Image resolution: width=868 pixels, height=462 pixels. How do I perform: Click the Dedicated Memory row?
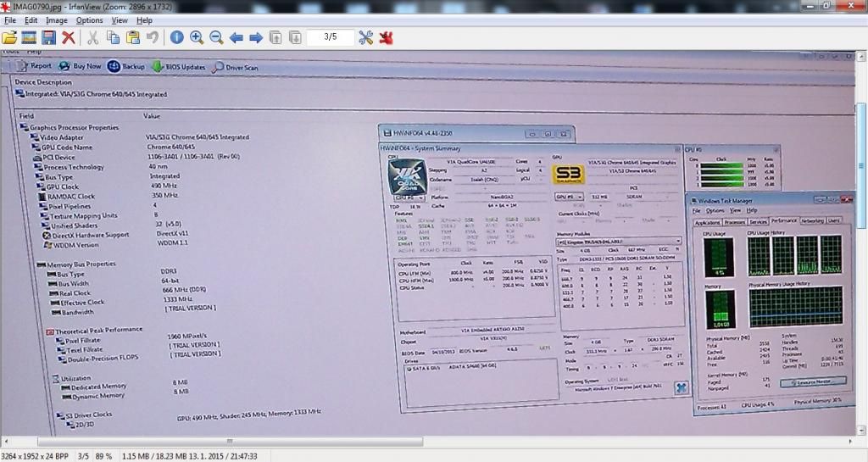93,387
